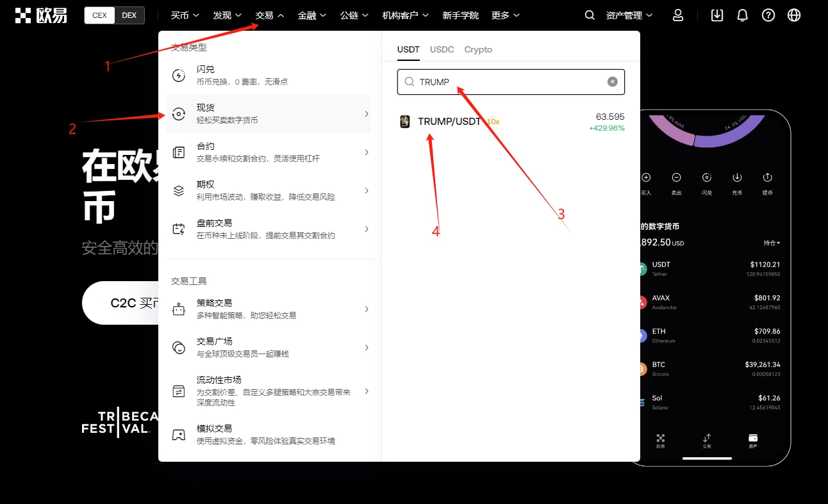This screenshot has width=828, height=504.
Task: Open the app download icon in the navbar
Action: pos(716,15)
